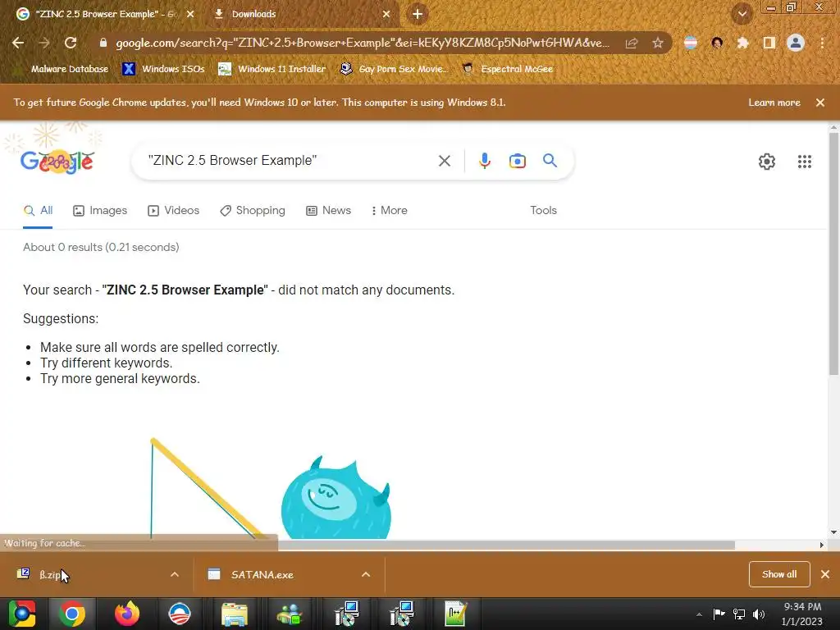Go back with the browser back arrow
This screenshot has height=630, width=840.
18,43
